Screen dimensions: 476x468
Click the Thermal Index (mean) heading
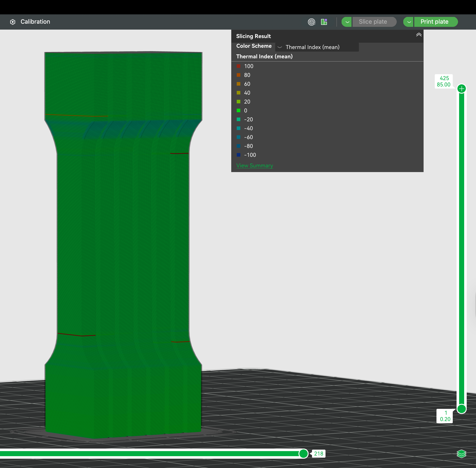point(264,56)
